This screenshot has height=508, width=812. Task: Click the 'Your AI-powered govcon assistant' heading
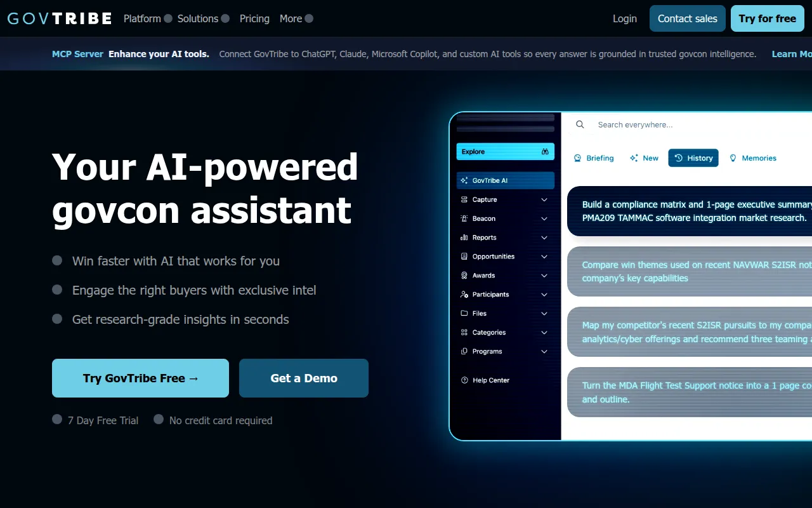point(205,188)
